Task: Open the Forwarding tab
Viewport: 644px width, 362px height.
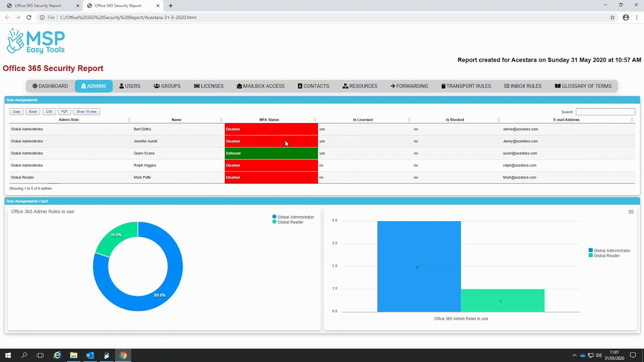Action: click(x=409, y=86)
